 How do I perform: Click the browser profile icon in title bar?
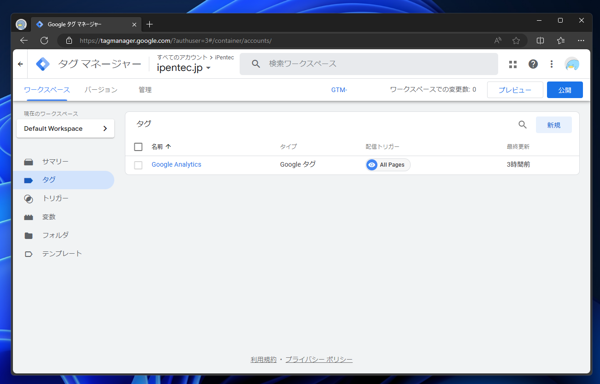pyautogui.click(x=21, y=24)
